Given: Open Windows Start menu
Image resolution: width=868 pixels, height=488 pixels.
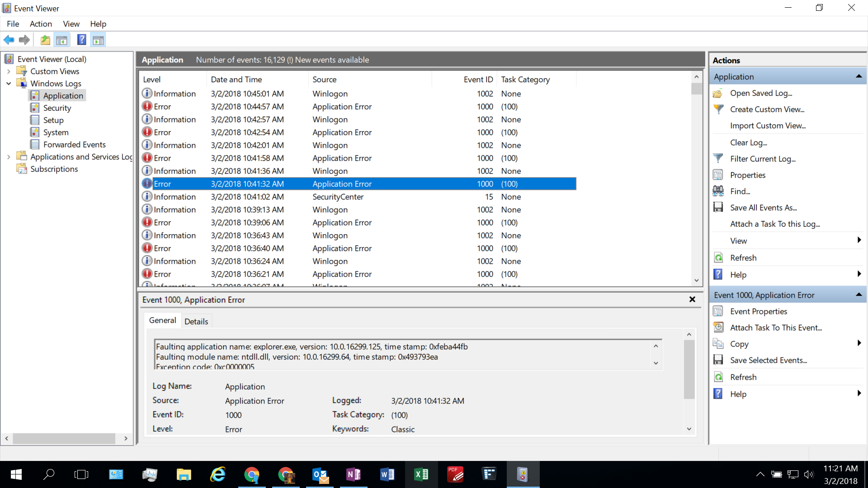Looking at the screenshot, I should 16,474.
